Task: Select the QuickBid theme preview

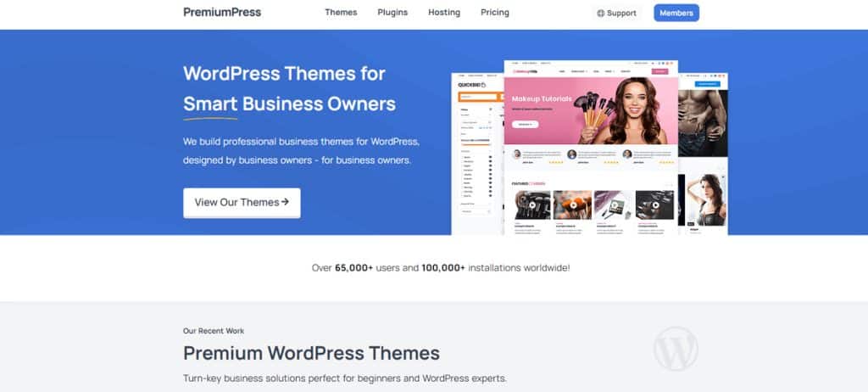Action: 477,154
